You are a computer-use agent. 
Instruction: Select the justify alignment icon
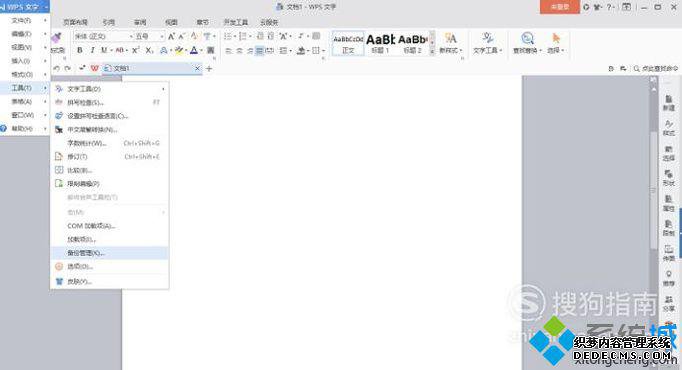[x=260, y=51]
